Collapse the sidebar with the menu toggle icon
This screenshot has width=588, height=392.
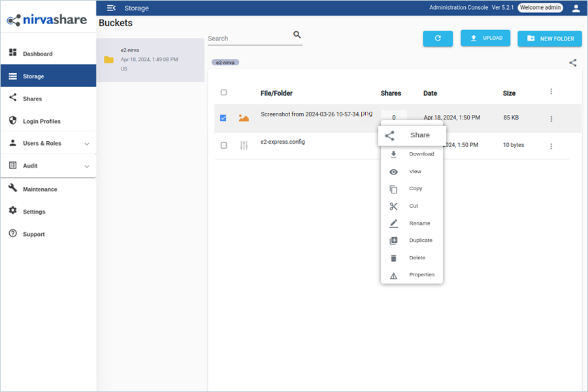click(111, 8)
